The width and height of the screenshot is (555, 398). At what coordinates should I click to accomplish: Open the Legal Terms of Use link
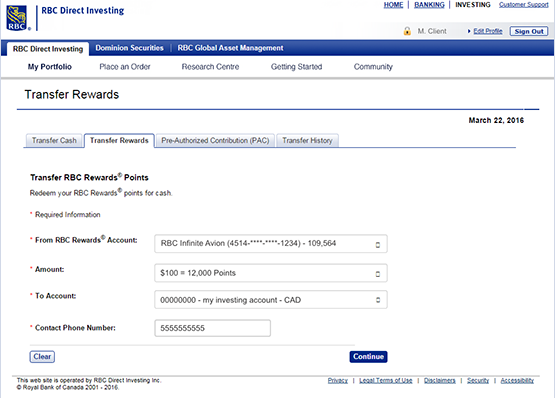coord(386,380)
